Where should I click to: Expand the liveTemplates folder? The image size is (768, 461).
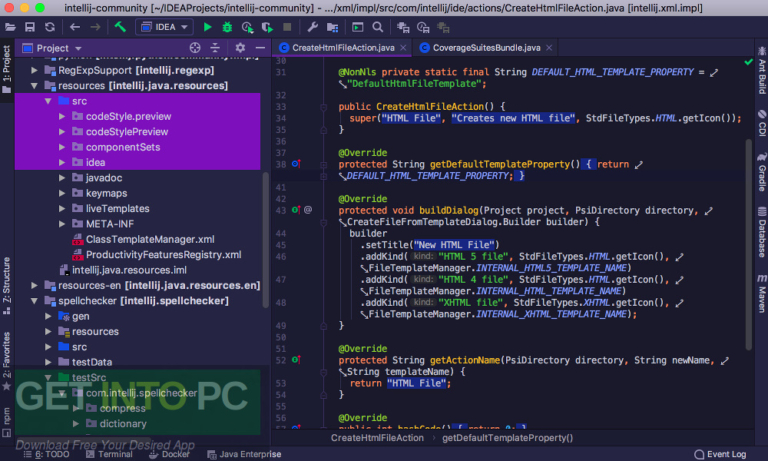coord(62,208)
